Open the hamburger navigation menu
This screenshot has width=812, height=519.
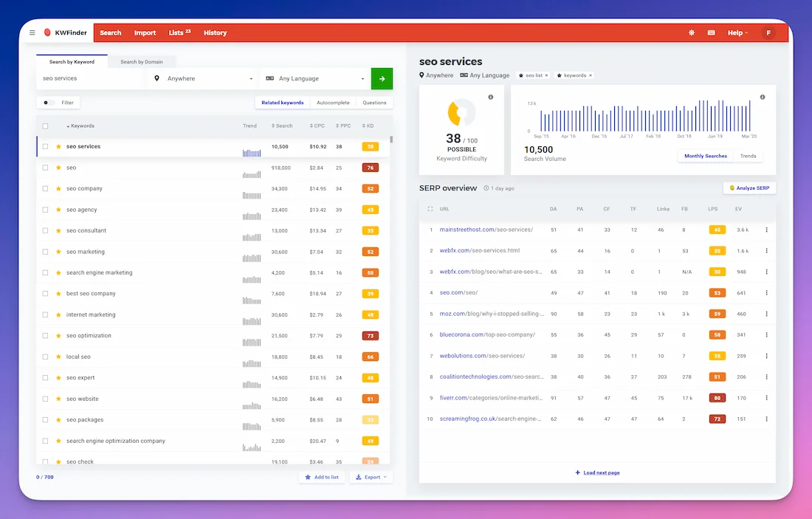[x=32, y=32]
